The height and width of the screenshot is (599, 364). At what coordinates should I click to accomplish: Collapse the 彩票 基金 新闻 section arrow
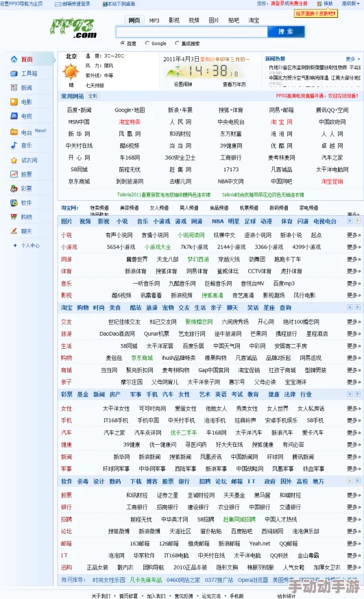[358, 394]
